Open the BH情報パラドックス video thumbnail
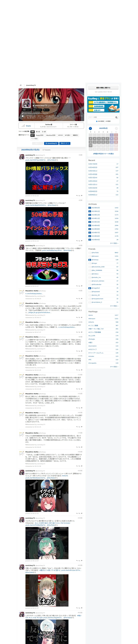138x644 pixels. (47, 178)
